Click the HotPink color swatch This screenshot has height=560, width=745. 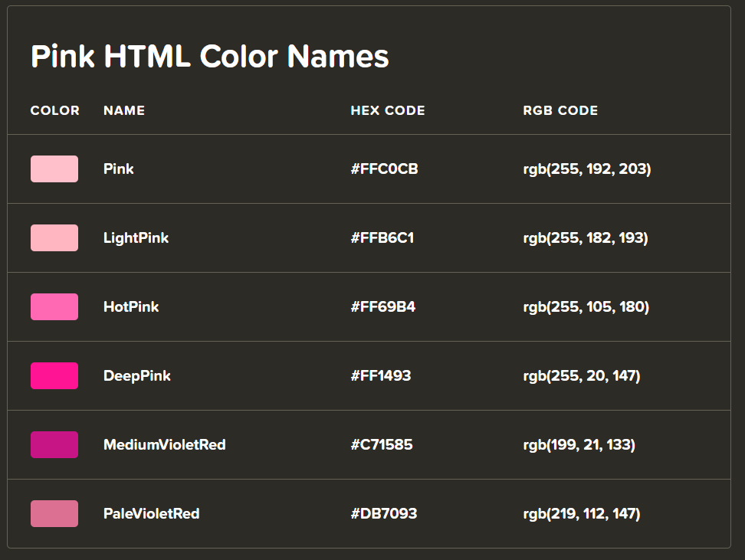click(x=54, y=307)
